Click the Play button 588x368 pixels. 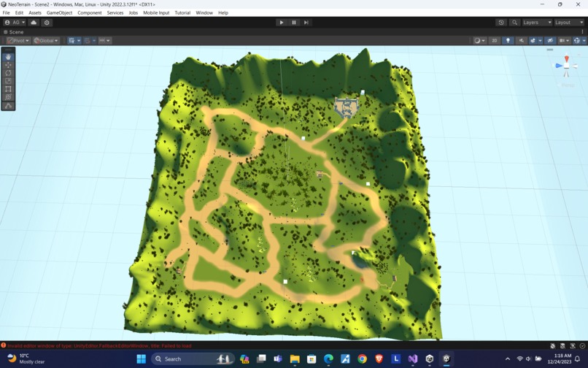(x=282, y=23)
